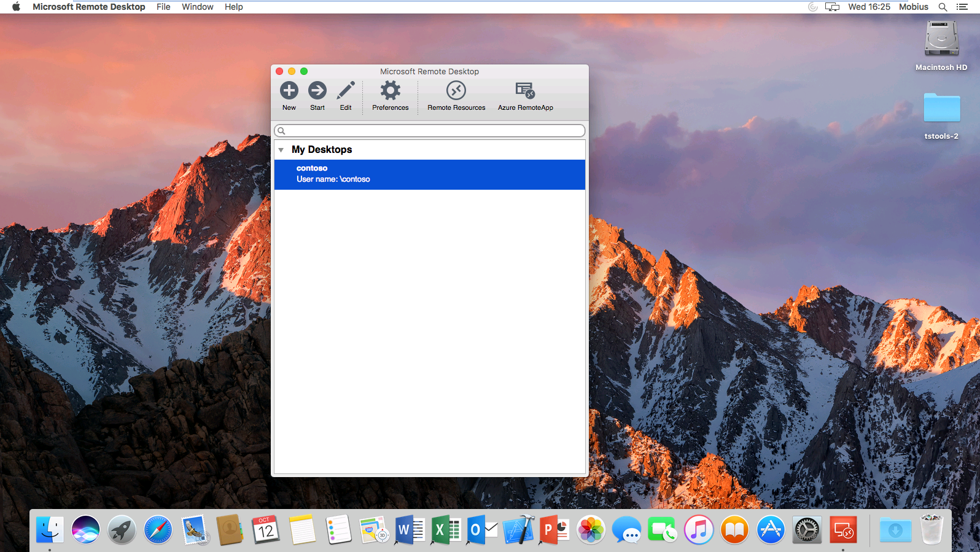Open Notification Center in menu bar
This screenshot has height=552, width=980.
pyautogui.click(x=962, y=7)
